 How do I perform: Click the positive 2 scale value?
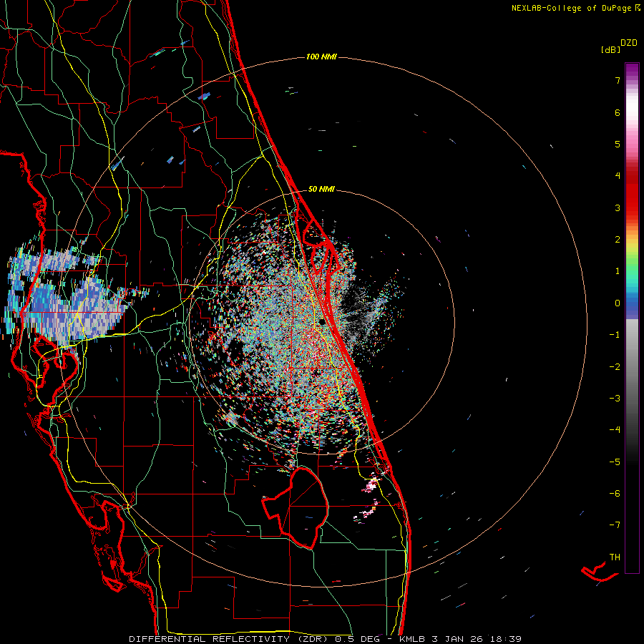click(x=618, y=240)
